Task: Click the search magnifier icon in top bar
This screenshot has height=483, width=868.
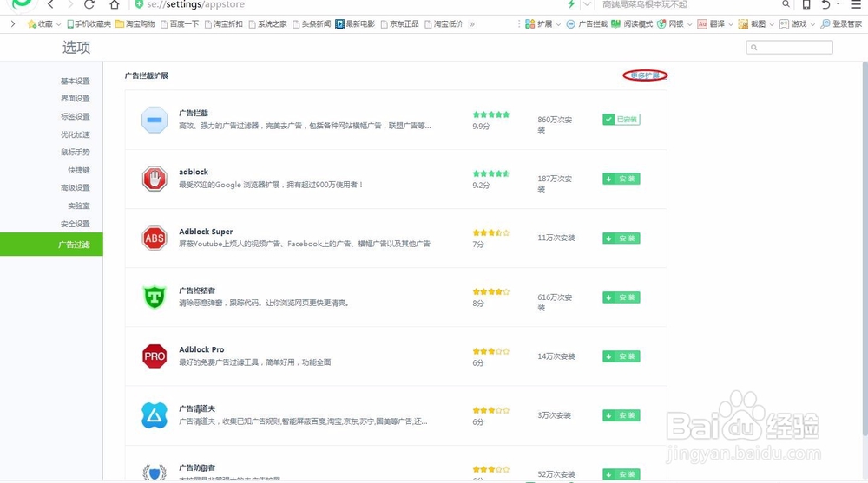Action: [x=786, y=4]
